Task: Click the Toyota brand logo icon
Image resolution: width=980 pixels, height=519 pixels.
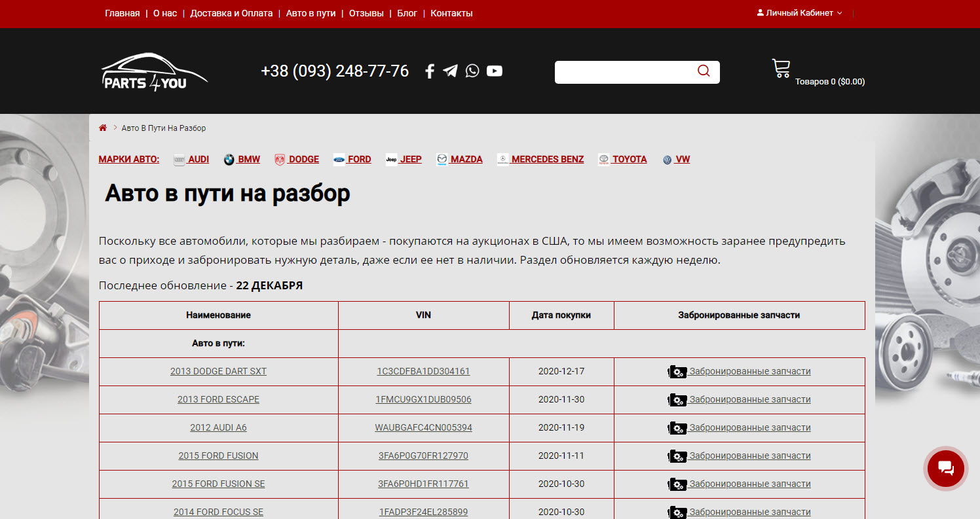Action: coord(604,158)
